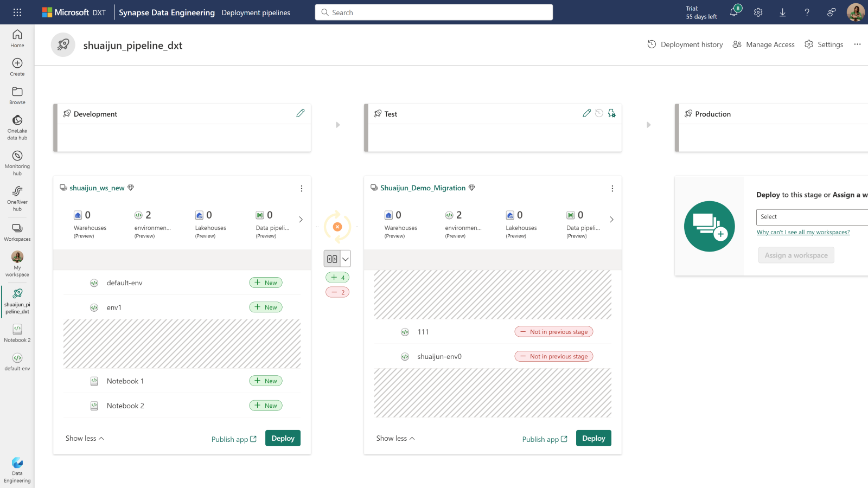Image resolution: width=868 pixels, height=488 pixels.
Task: Select shuaijun_pipeline_dxt in sidebar
Action: click(17, 301)
